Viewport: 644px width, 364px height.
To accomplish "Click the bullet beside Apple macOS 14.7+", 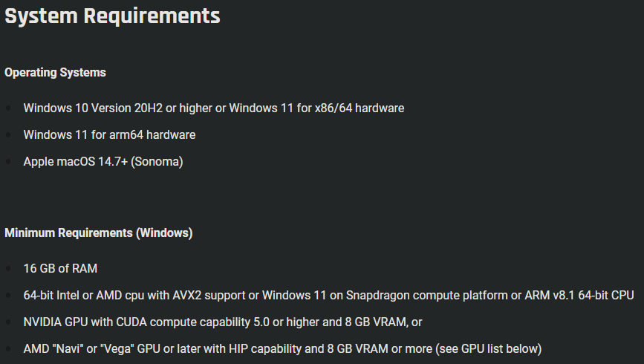I will (x=9, y=162).
